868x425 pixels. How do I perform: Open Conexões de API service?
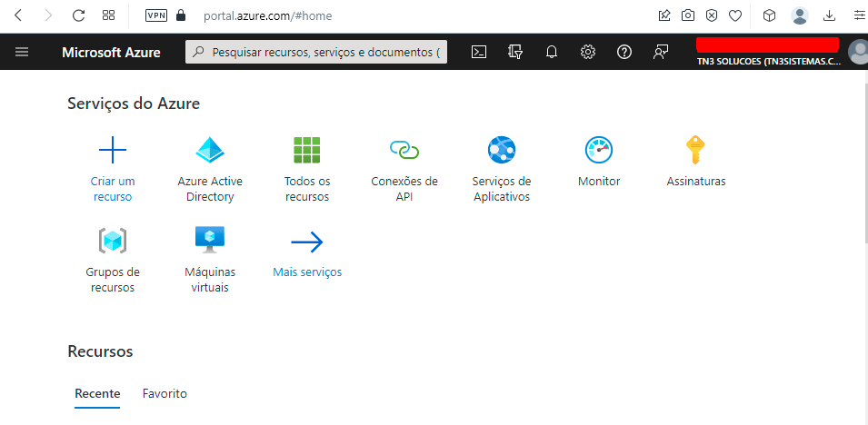tap(404, 150)
